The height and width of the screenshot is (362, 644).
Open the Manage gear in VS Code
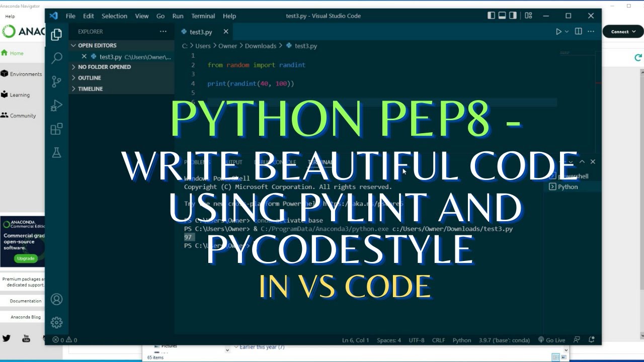(x=56, y=322)
